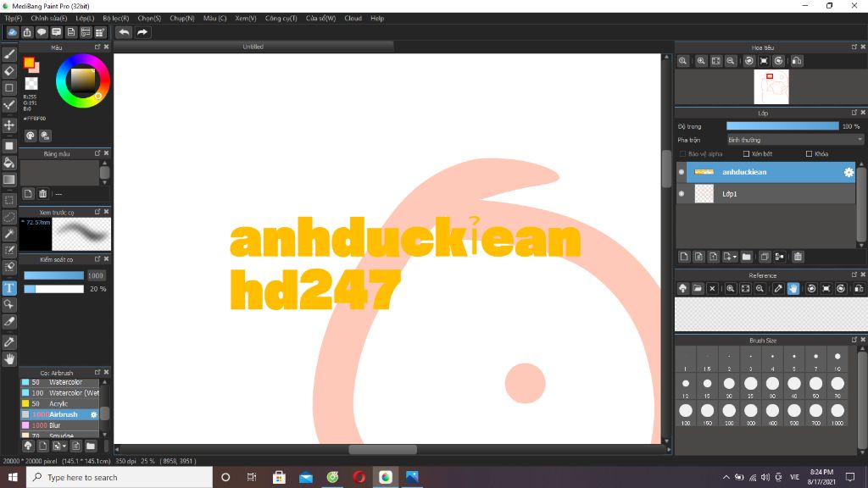Screen dimensions: 868x488
Task: Pick a hue on the color wheel
Action: pos(82,80)
